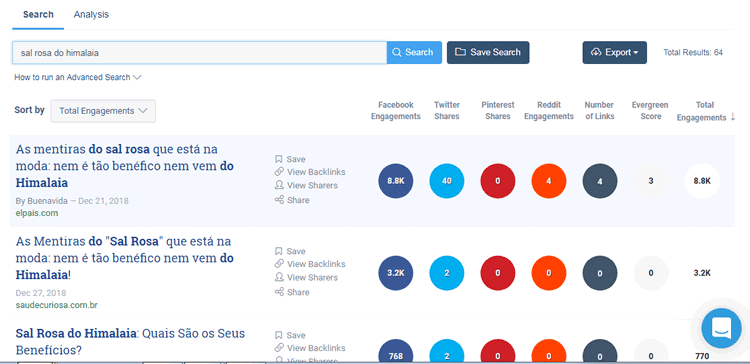
Task: Expand How to run an Advanced Search
Action: 77,77
